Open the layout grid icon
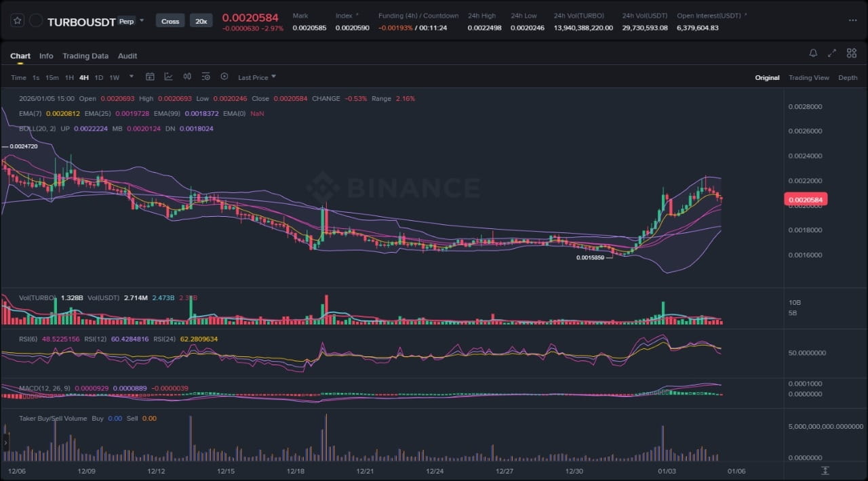868x481 pixels. click(x=851, y=54)
